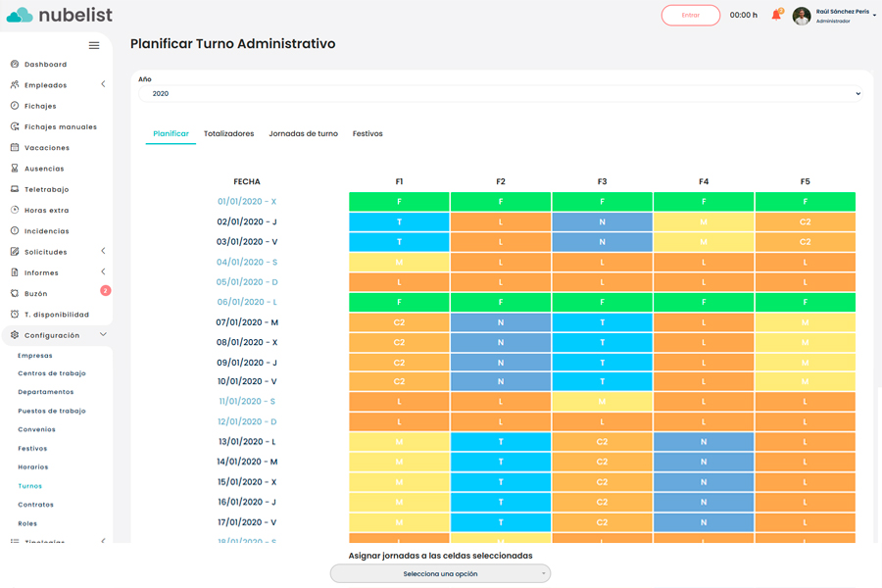Click the nubelist cloud logo
Viewport: 882px width, 588px height.
20,15
